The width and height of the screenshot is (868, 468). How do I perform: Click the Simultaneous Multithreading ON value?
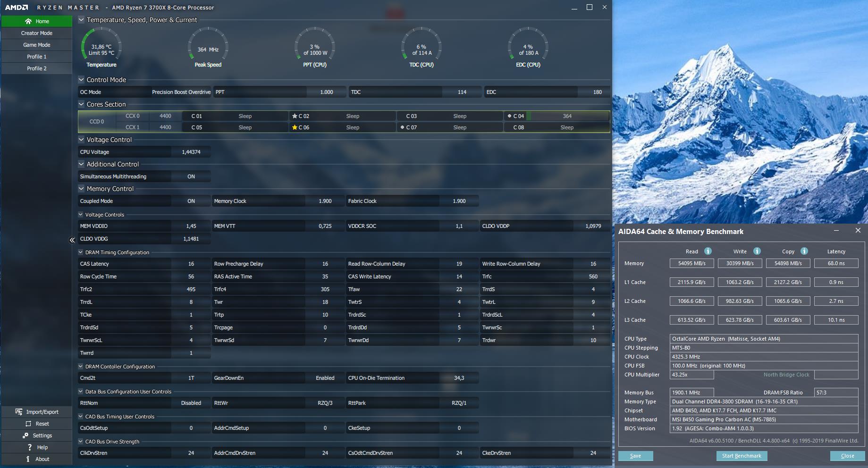(x=191, y=176)
